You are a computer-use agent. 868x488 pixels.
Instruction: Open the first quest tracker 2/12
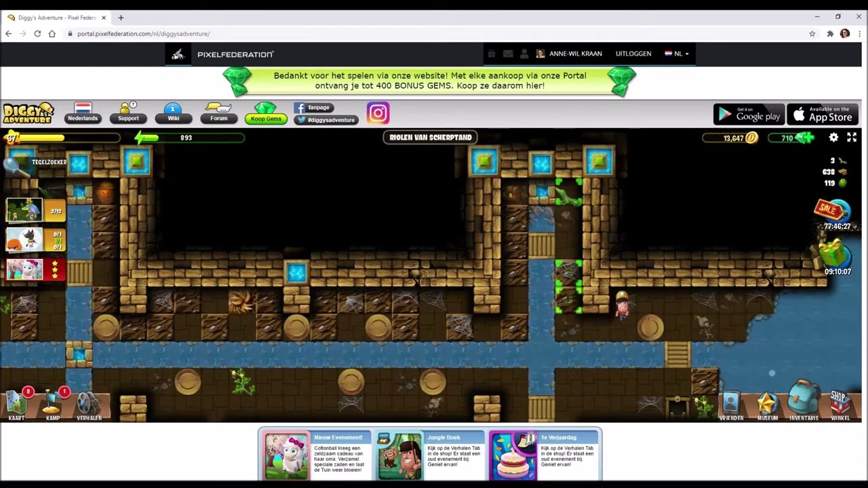pyautogui.click(x=35, y=211)
